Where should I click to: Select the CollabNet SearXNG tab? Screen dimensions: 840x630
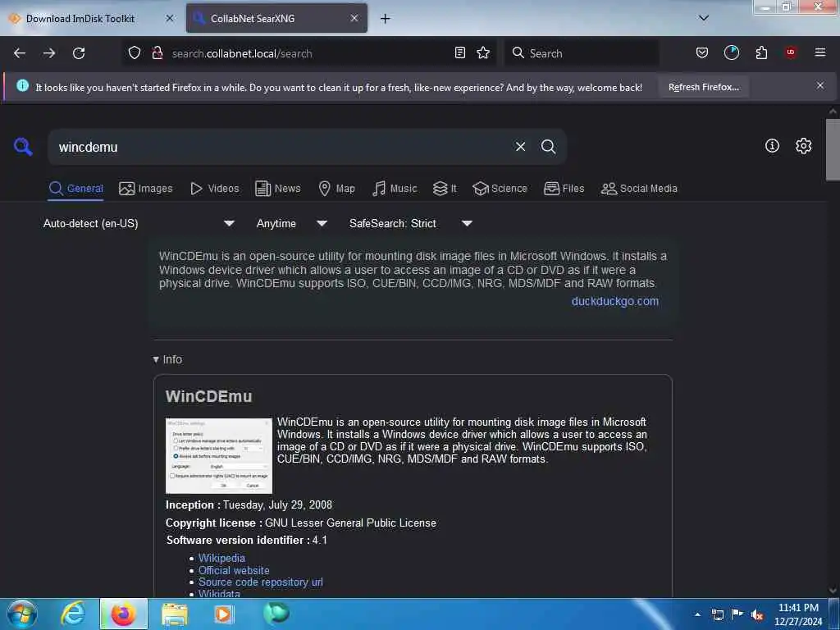[253, 19]
